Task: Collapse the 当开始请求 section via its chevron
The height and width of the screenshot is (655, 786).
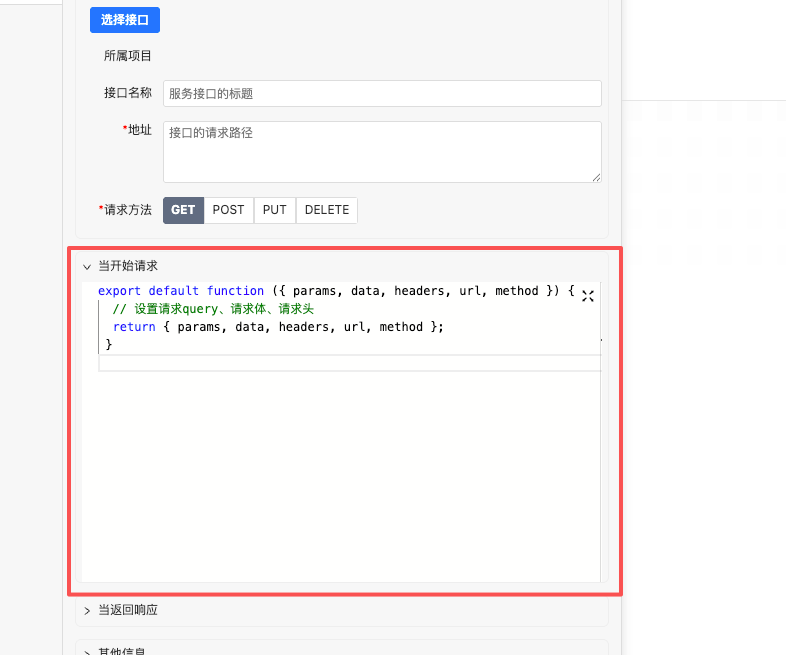Action: pos(87,267)
